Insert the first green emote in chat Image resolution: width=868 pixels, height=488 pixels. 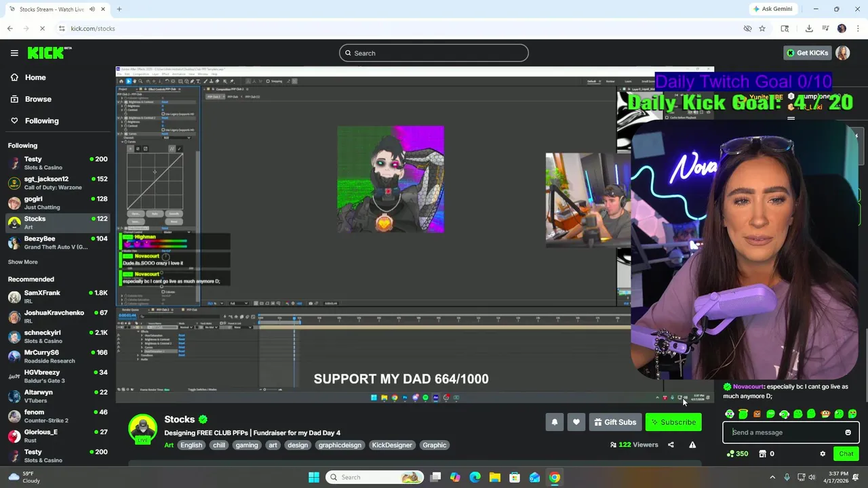click(730, 414)
